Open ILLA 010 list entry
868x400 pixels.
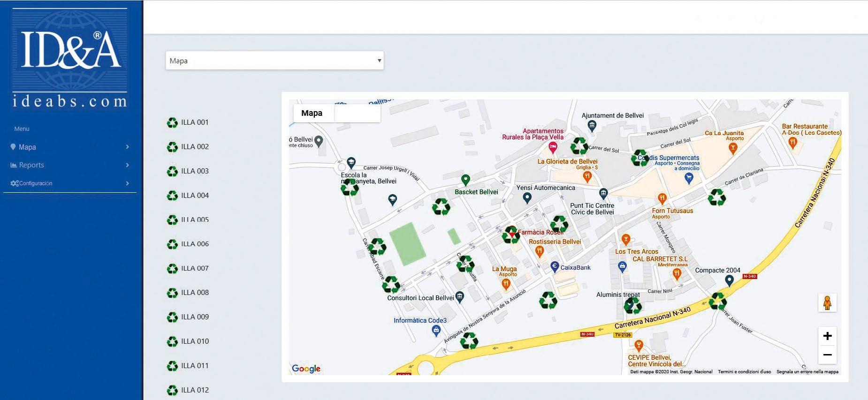coord(188,341)
